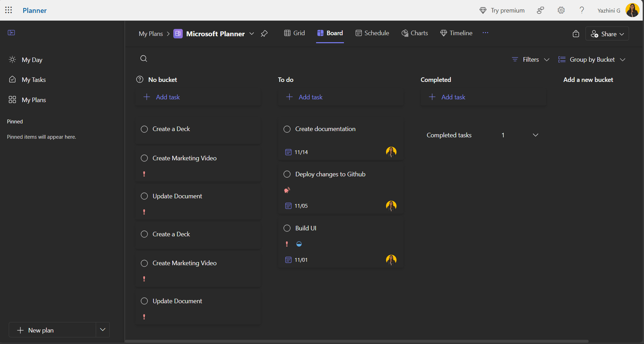Expand the Completed tasks section

click(x=535, y=135)
